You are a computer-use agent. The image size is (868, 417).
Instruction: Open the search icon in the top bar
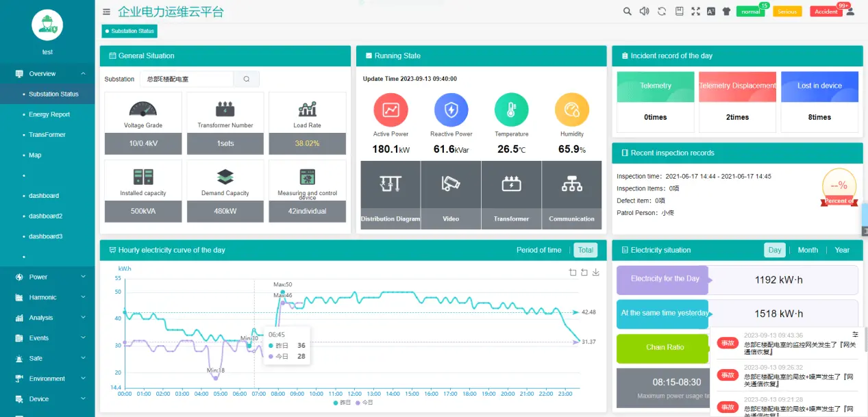click(626, 11)
